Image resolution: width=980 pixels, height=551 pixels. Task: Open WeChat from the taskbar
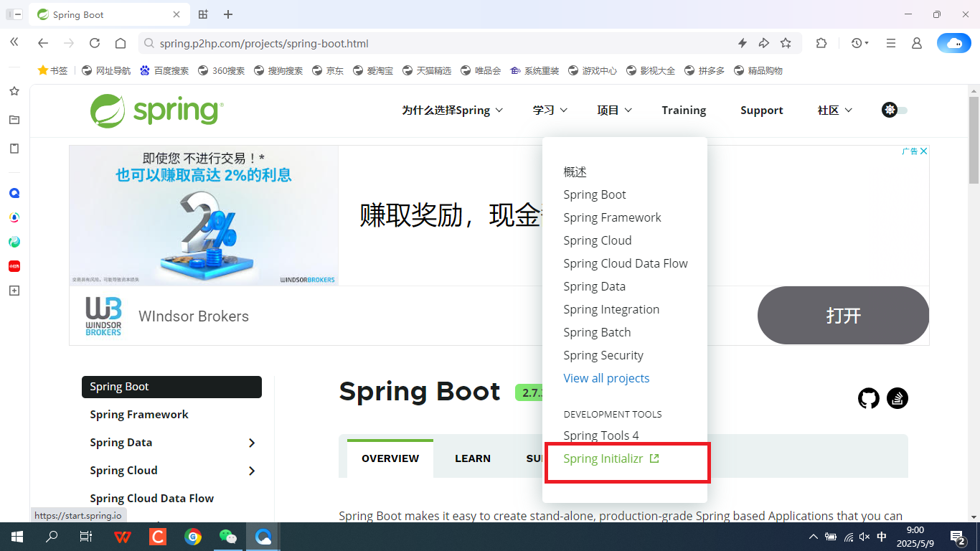click(228, 537)
